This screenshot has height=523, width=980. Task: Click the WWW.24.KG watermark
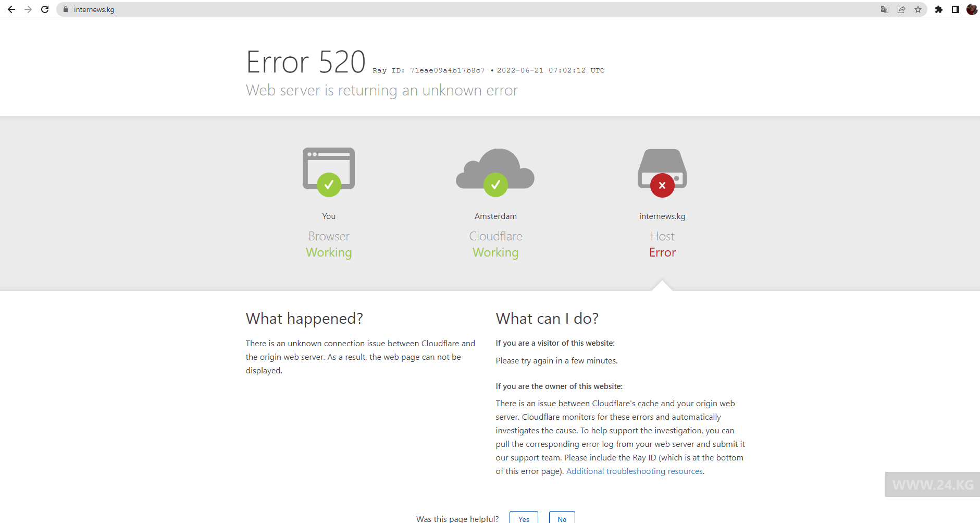coord(932,485)
